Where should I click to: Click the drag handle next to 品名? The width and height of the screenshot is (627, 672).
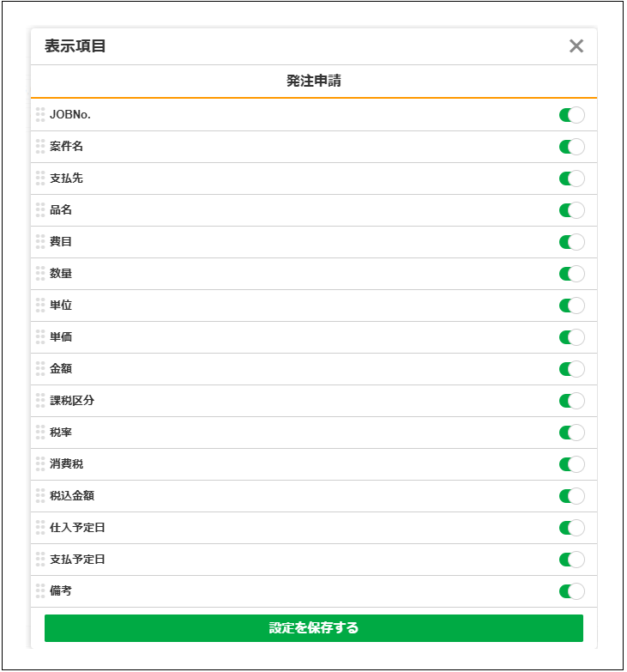pyautogui.click(x=40, y=210)
